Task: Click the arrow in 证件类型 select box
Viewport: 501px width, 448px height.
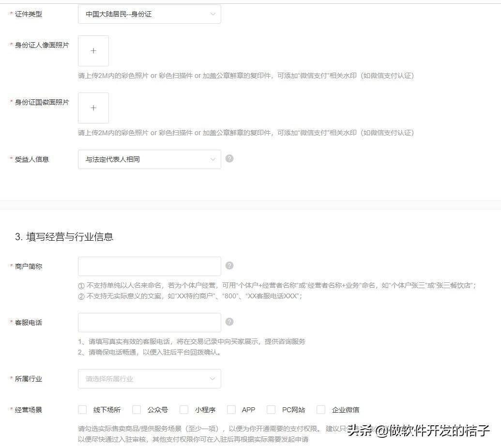Action: (x=213, y=14)
